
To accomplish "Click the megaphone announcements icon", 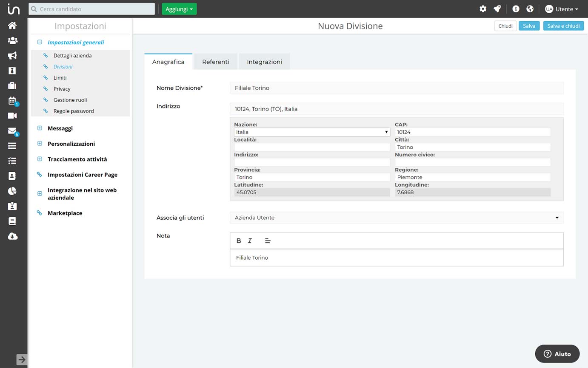I will click(12, 55).
